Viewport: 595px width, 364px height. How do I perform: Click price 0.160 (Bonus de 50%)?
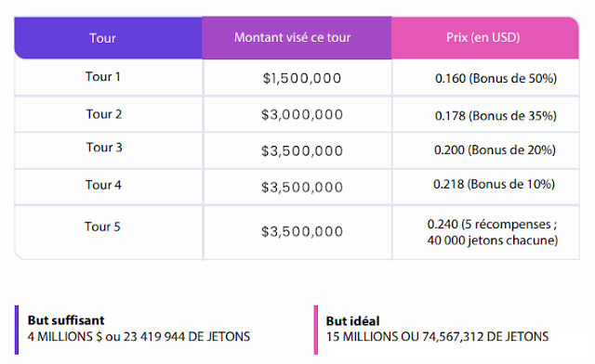click(496, 79)
